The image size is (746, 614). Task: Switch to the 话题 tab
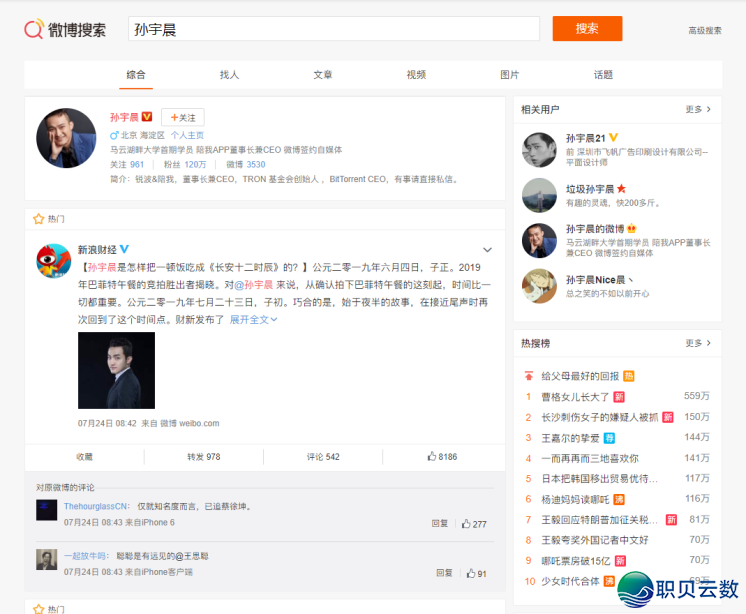click(x=603, y=75)
